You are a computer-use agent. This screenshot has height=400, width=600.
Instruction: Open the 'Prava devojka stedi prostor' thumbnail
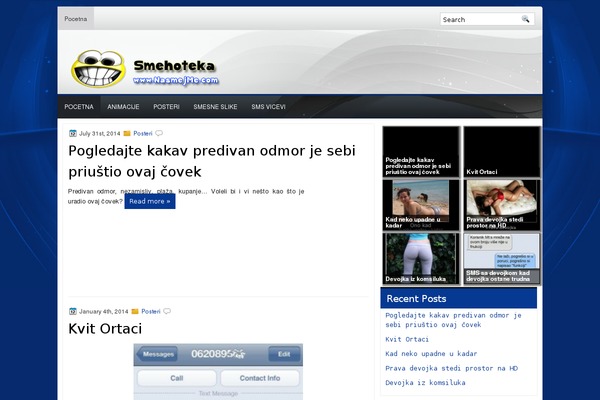pyautogui.click(x=502, y=205)
